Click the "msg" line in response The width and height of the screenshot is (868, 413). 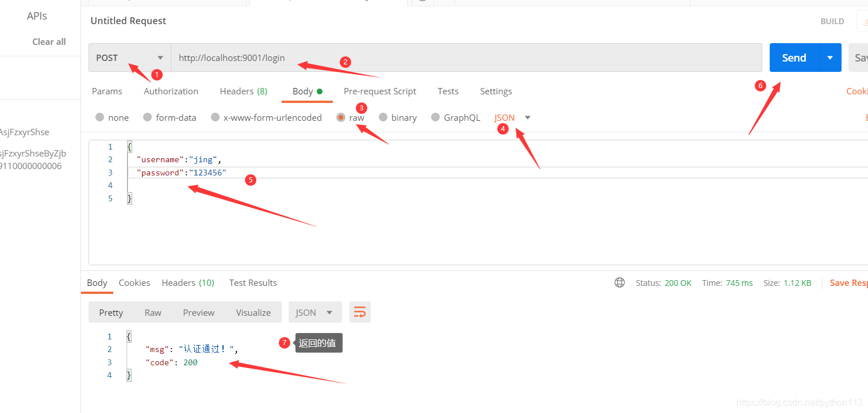(191, 349)
